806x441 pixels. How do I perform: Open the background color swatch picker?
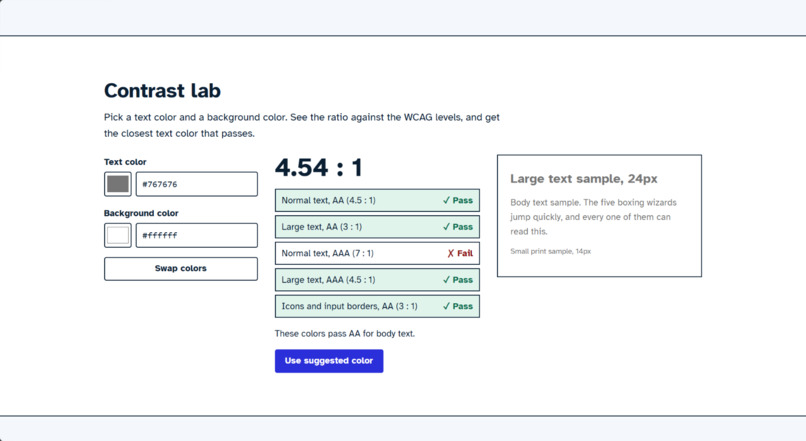click(x=118, y=235)
